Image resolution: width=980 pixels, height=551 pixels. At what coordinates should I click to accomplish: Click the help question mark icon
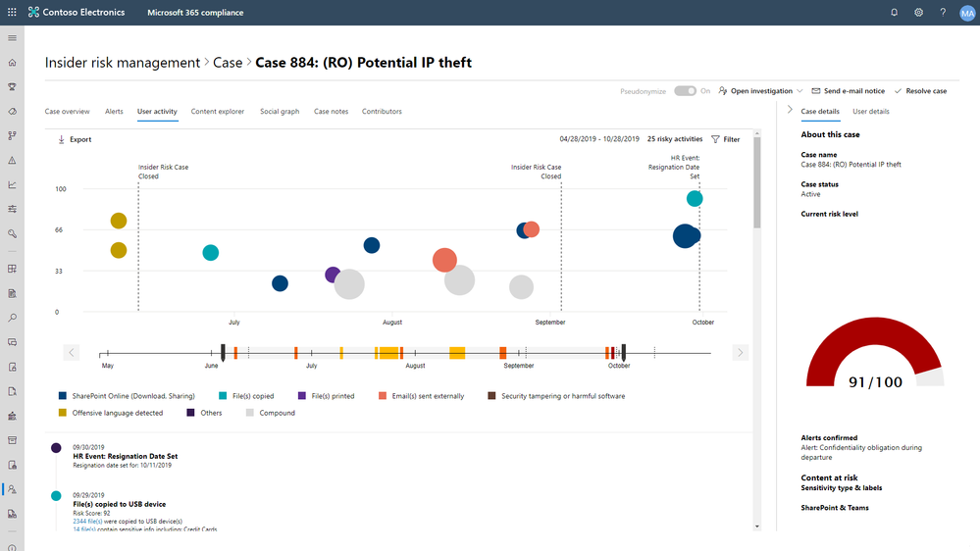943,13
